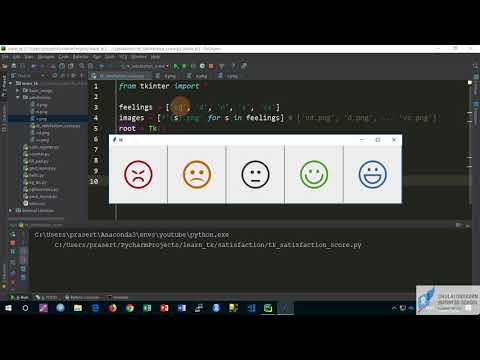Screen dimensions: 480x360
Task: Open the Project view selector dropdown
Action: (28, 76)
